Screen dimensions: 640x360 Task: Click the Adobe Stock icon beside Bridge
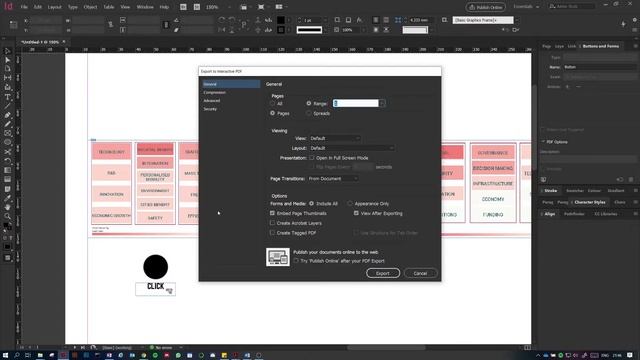[x=197, y=7]
